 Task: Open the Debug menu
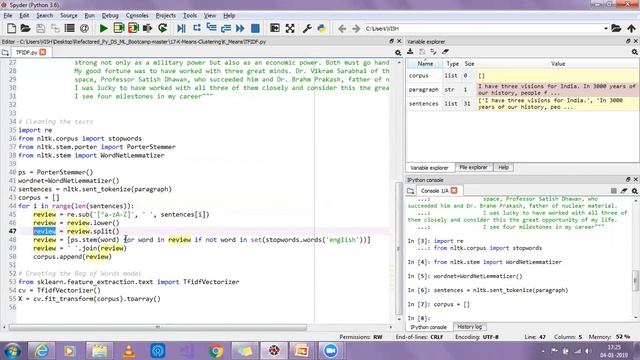point(110,16)
